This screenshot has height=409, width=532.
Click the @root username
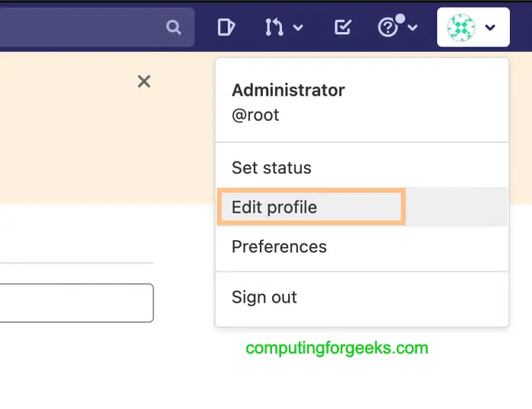255,115
